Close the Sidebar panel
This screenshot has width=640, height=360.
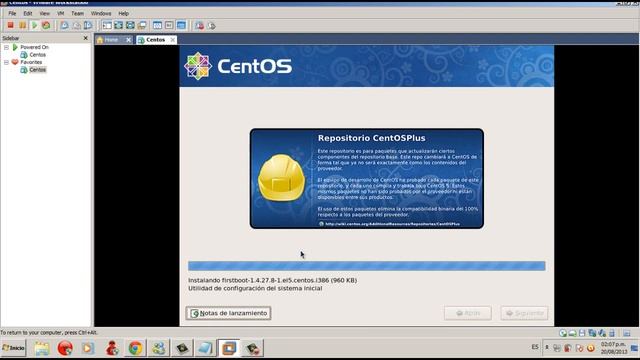point(85,38)
